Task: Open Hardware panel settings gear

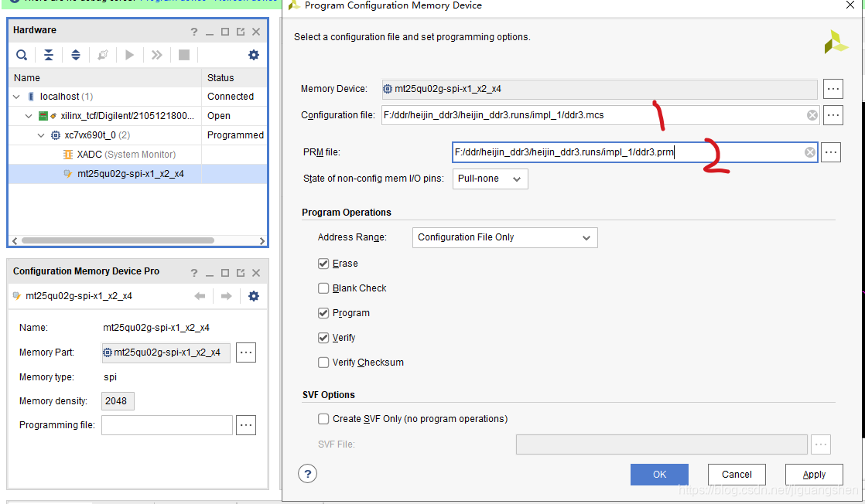Action: (254, 55)
